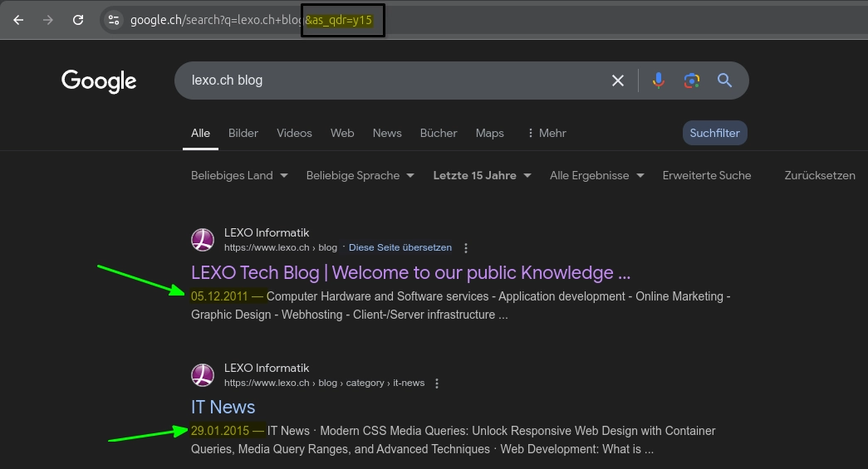Click the Google logo
868x469 pixels.
tap(99, 81)
